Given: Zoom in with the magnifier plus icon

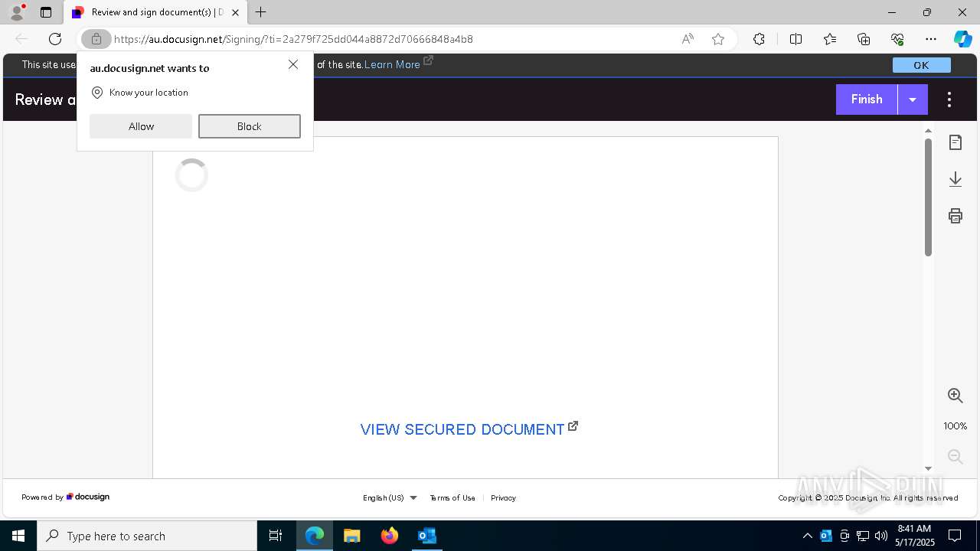Looking at the screenshot, I should coord(955,396).
